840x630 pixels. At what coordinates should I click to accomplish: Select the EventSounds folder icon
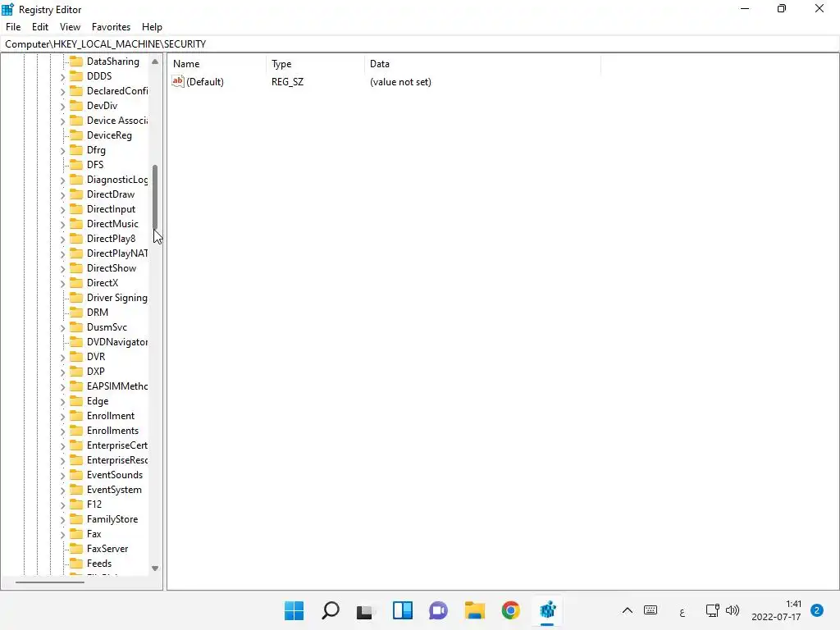pos(76,475)
